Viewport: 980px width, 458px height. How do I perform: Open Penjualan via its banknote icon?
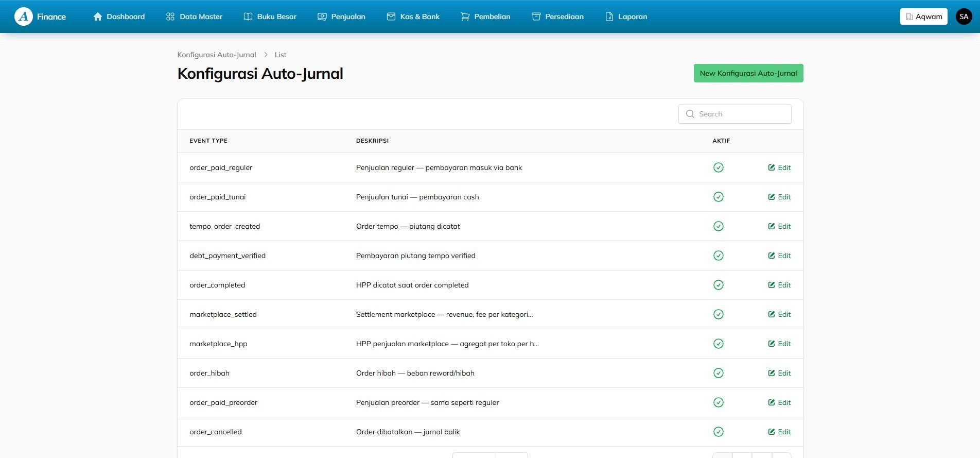click(322, 16)
